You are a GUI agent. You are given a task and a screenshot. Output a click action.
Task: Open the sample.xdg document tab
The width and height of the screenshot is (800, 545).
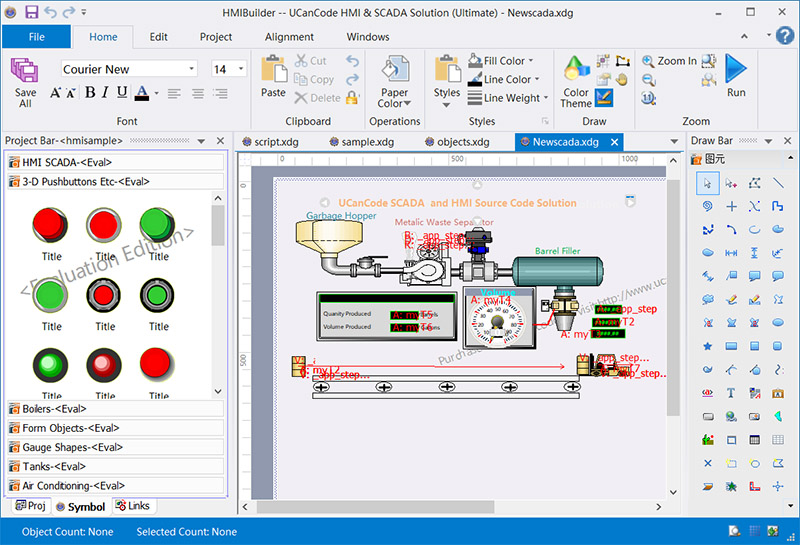click(362, 142)
